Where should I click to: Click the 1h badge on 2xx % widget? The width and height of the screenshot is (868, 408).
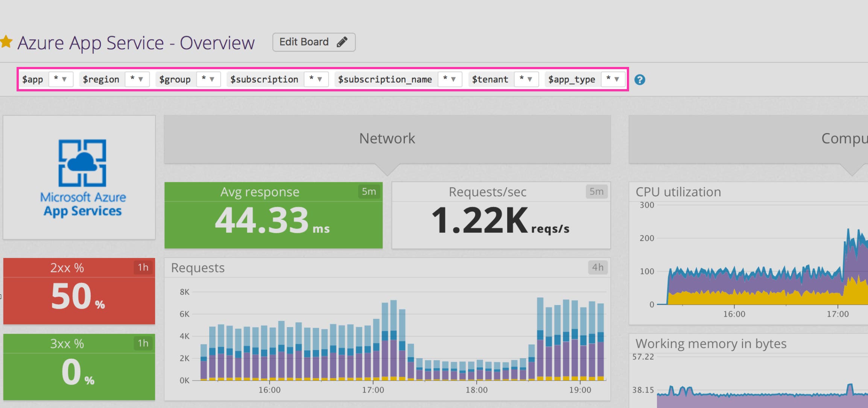(x=143, y=267)
